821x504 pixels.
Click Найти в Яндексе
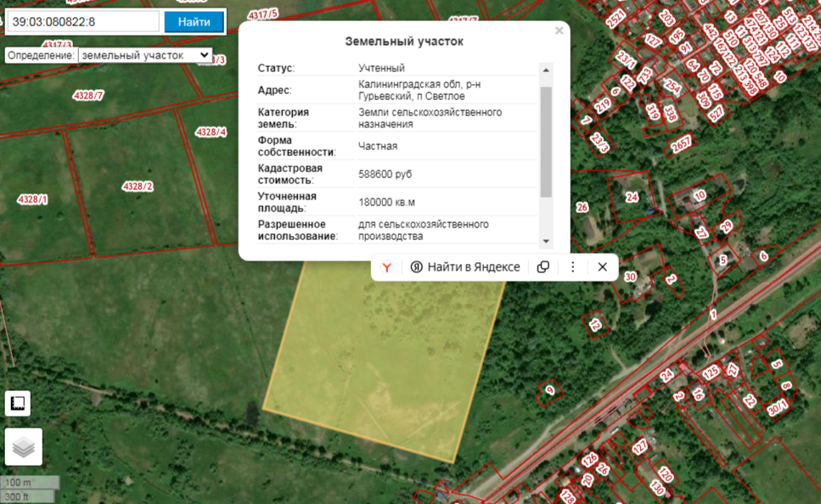click(x=465, y=266)
